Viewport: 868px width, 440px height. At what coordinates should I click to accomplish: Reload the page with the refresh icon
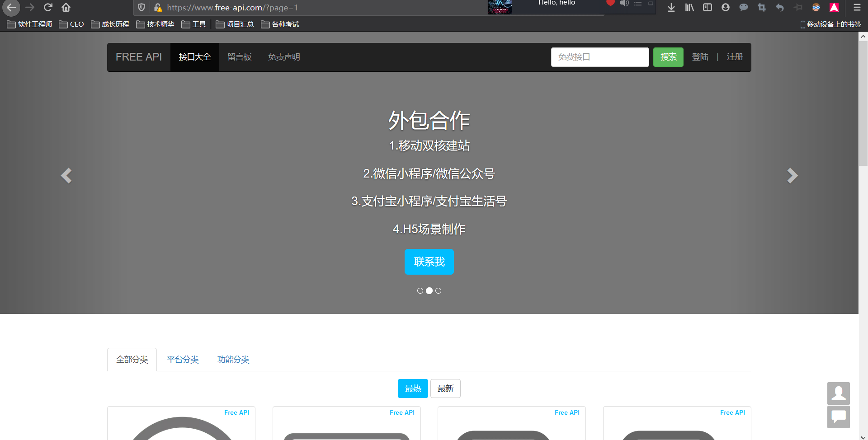(x=48, y=7)
